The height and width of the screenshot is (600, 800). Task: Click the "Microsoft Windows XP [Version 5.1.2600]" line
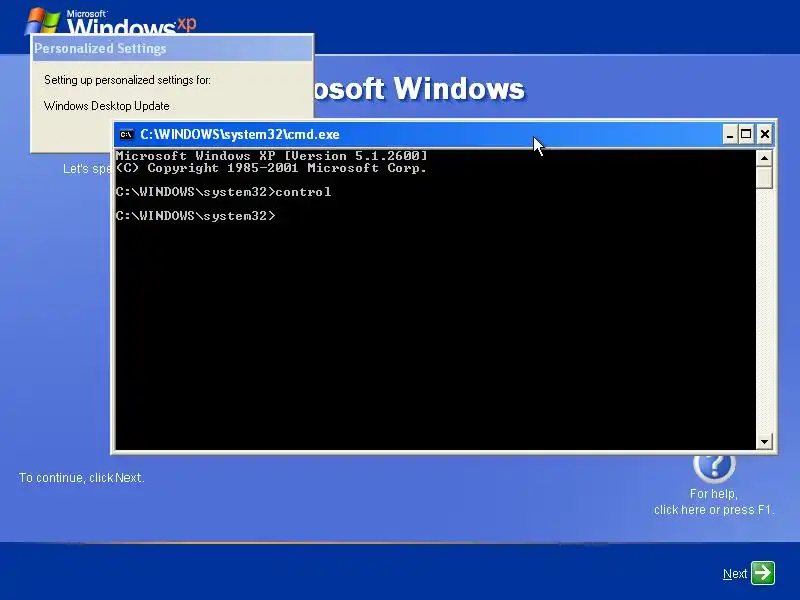point(271,156)
